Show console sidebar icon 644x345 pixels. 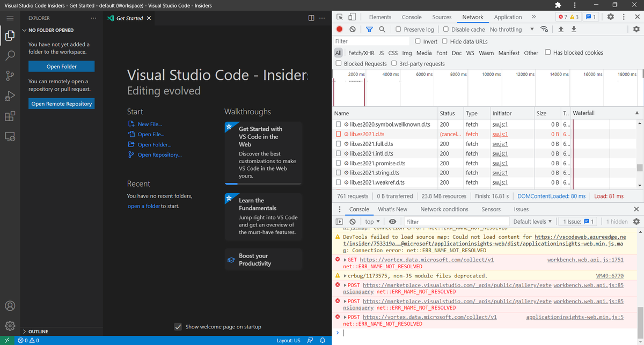tap(339, 222)
